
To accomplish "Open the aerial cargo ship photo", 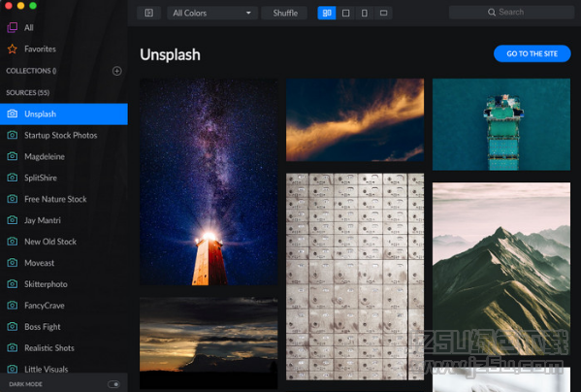I will pyautogui.click(x=501, y=124).
